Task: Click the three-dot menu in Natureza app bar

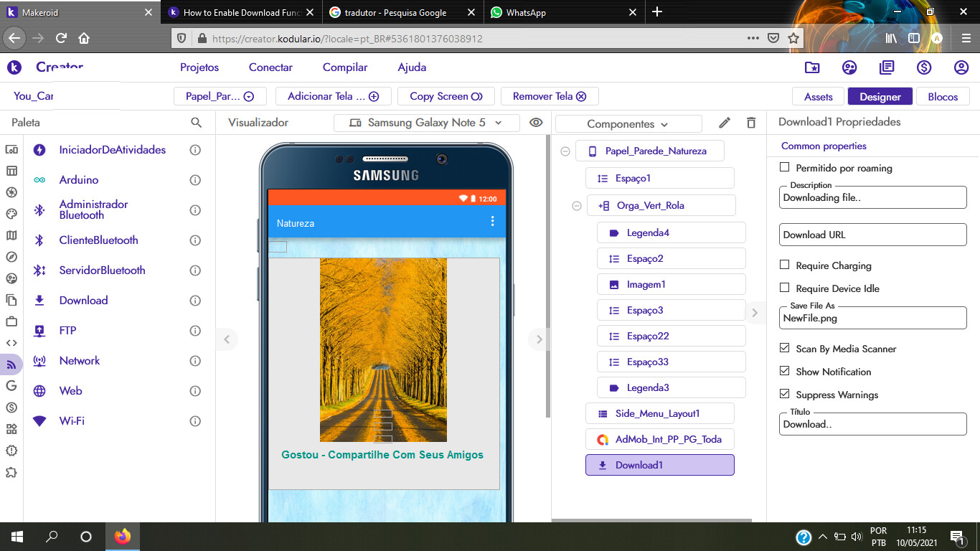Action: click(492, 222)
